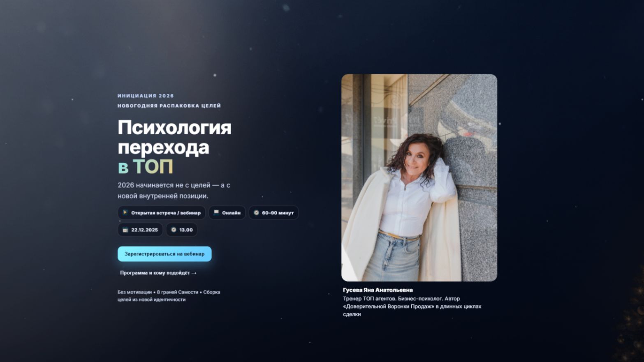This screenshot has height=362, width=644.
Task: Click the Тренер ТОП агентов description text
Action: 412,306
